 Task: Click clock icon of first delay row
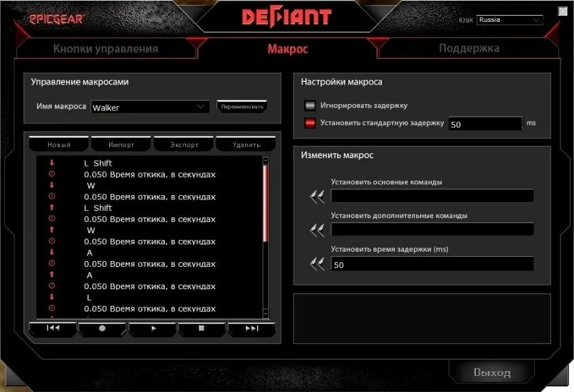coord(52,174)
